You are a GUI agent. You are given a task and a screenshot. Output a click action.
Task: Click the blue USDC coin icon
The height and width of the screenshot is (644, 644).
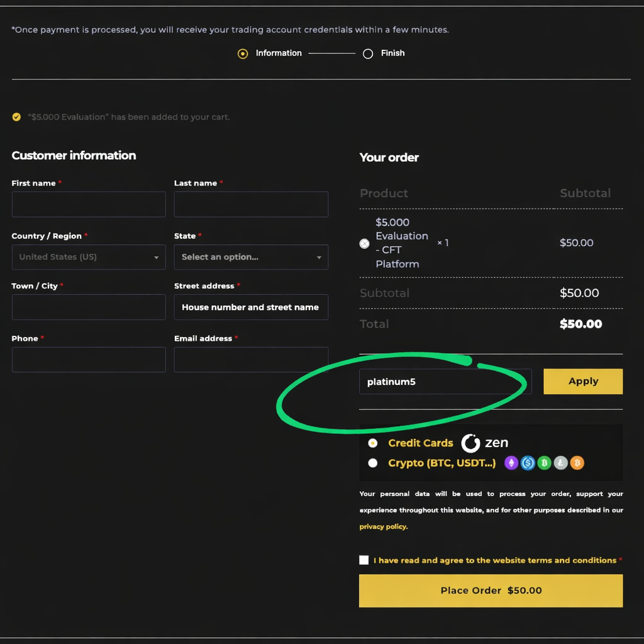(528, 464)
